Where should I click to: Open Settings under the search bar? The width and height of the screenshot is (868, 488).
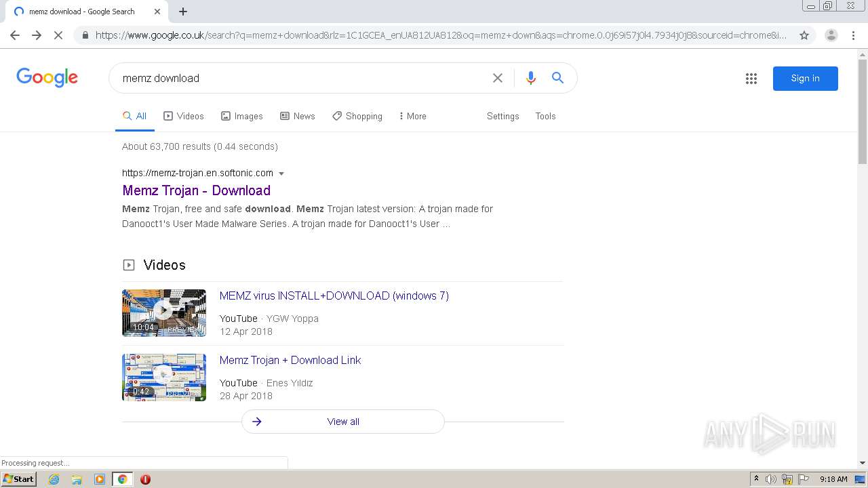tap(502, 116)
